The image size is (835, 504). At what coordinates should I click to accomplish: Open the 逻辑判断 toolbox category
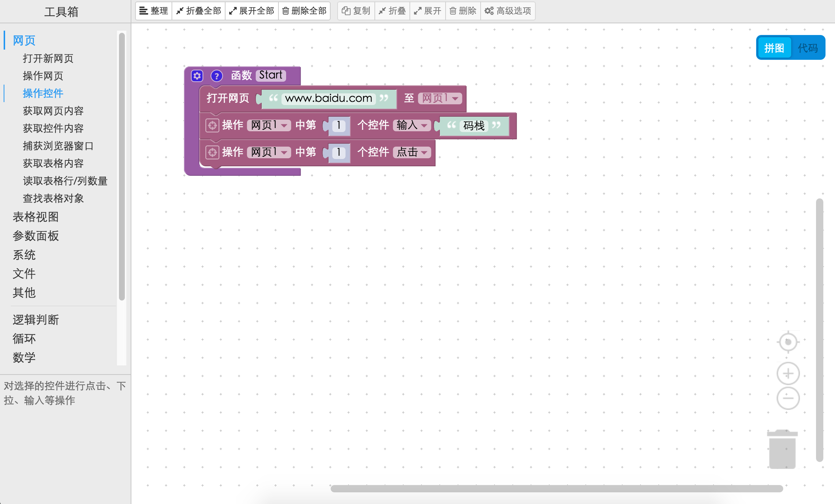[36, 320]
